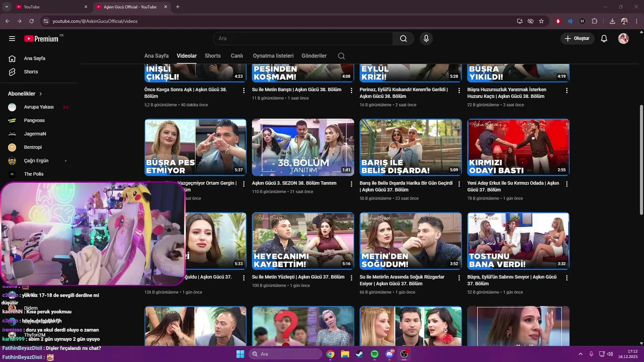
Task: Open the Windows Start menu
Action: point(240,354)
